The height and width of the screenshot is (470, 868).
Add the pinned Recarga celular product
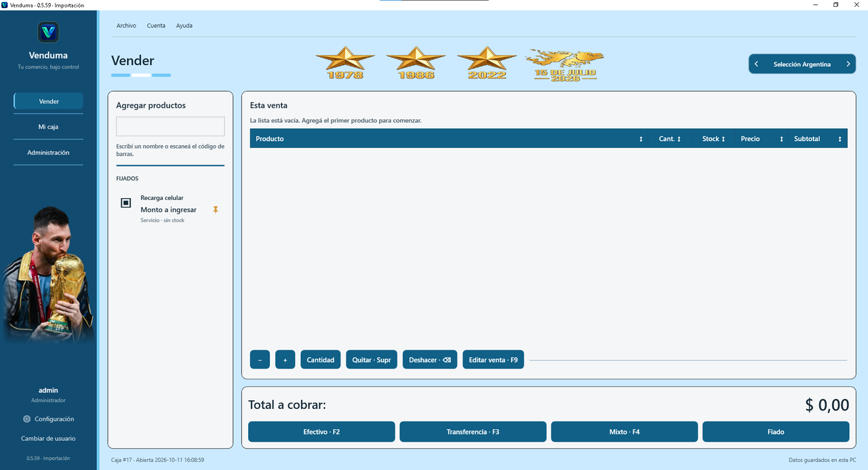click(x=170, y=209)
